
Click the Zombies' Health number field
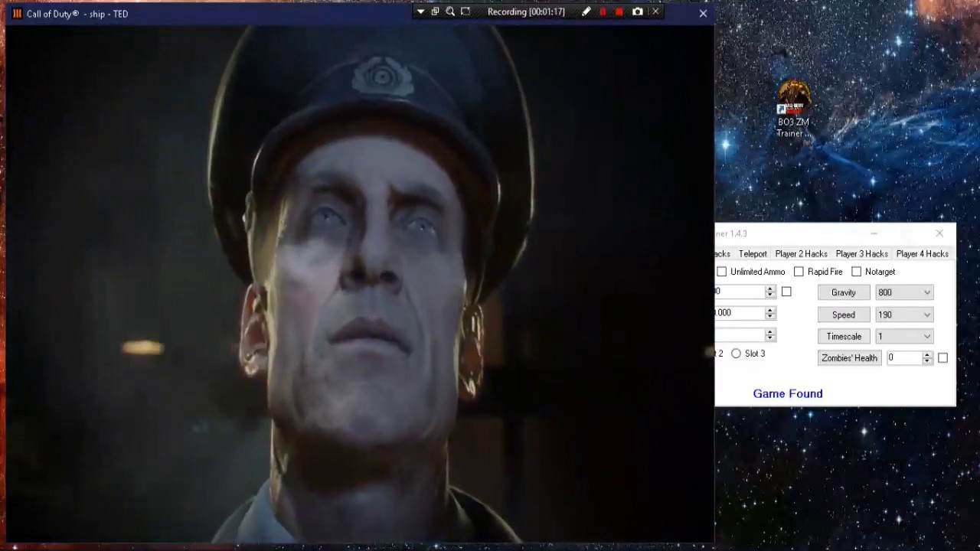click(903, 357)
